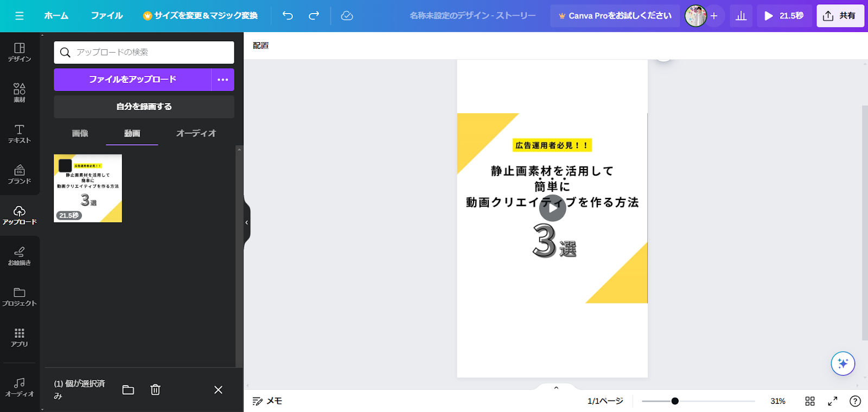
Task: Click the redo arrow icon
Action: [314, 16]
